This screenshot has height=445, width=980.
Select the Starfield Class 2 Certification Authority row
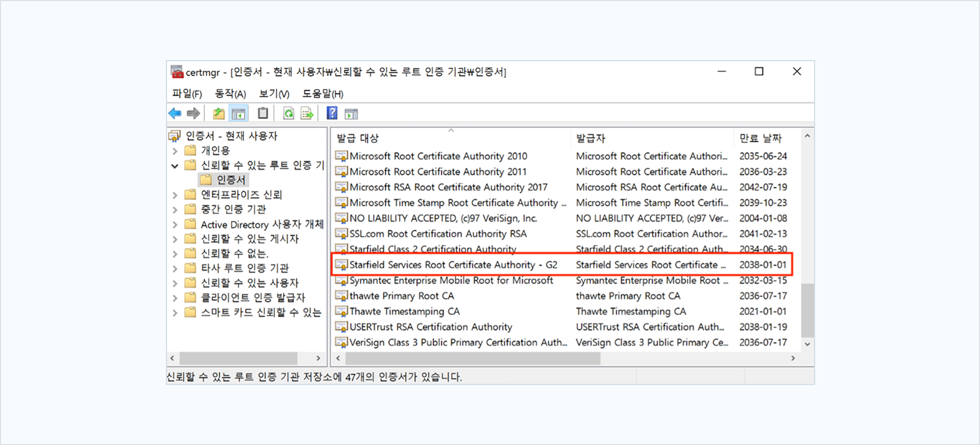(562, 249)
